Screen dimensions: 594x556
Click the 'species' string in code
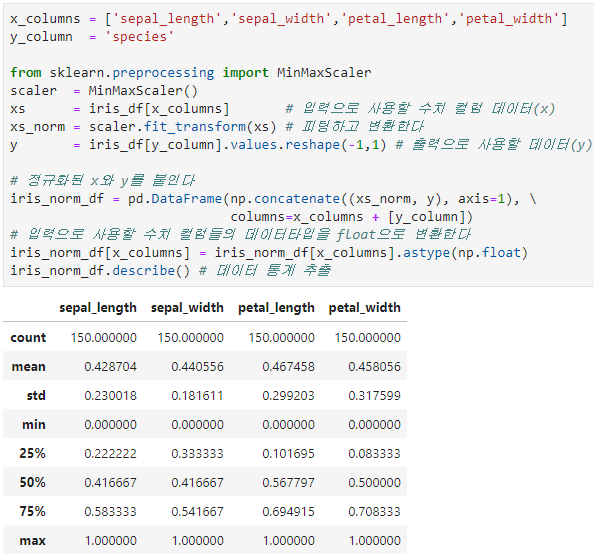click(x=139, y=37)
